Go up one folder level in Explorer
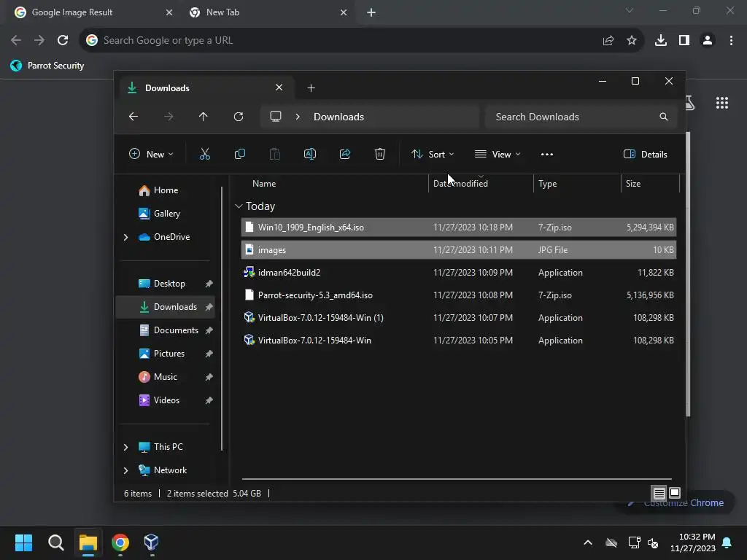Image resolution: width=747 pixels, height=560 pixels. coord(204,117)
